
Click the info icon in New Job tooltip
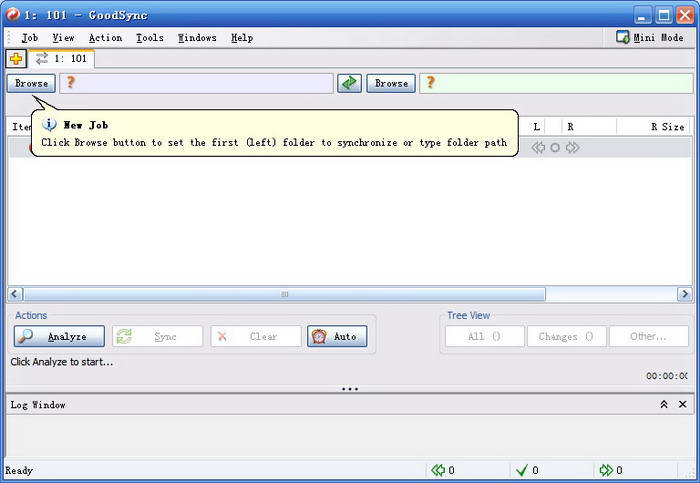tap(49, 125)
